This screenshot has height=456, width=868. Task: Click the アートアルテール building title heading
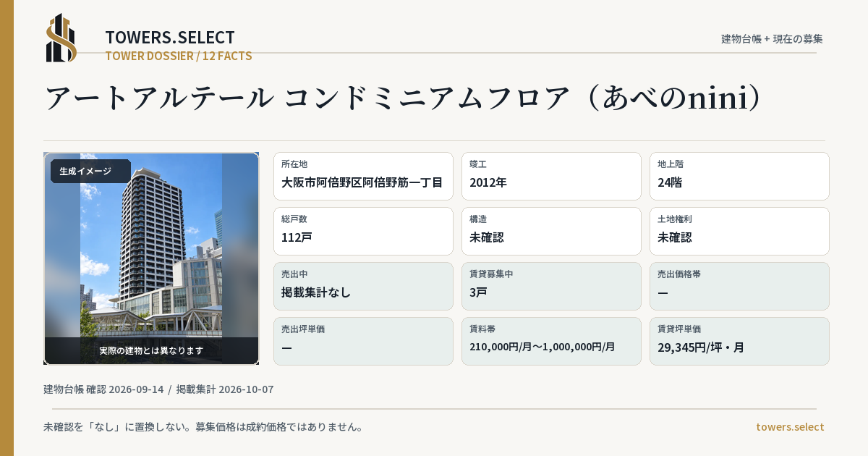(x=404, y=98)
